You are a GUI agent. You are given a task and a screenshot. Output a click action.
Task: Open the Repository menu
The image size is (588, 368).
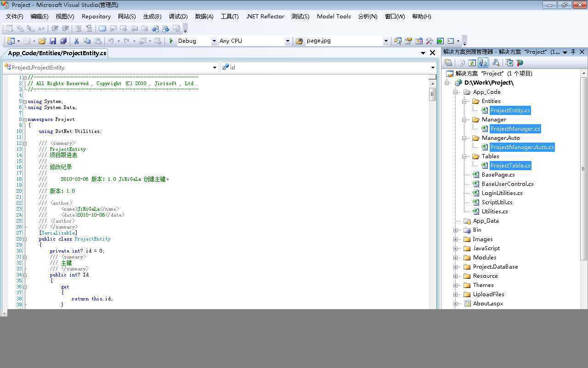[96, 17]
